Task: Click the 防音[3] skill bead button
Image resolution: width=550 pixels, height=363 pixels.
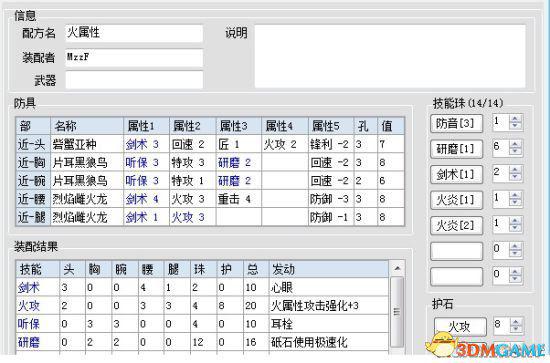Action: (456, 124)
